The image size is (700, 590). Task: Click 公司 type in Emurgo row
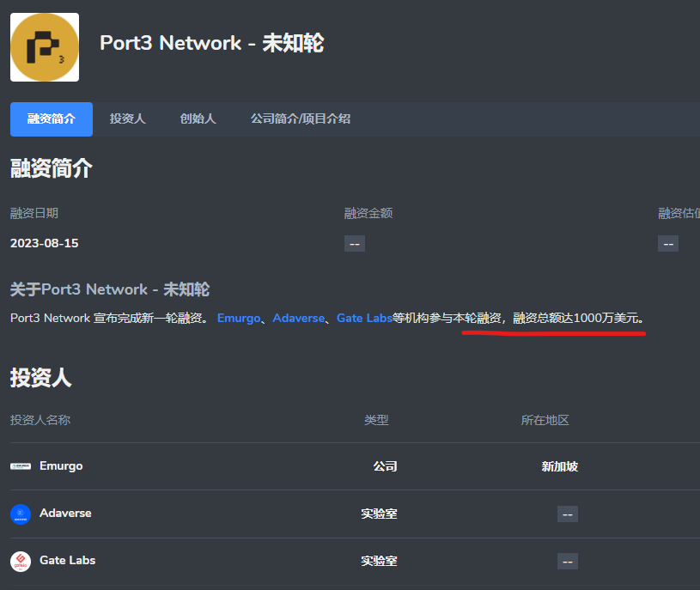pyautogui.click(x=386, y=466)
